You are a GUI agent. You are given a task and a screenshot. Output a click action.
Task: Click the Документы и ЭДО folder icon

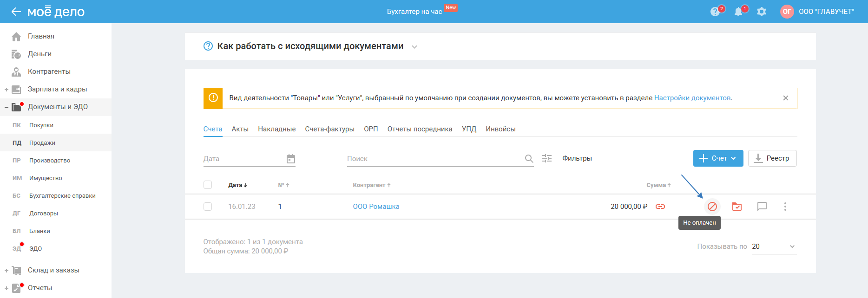[16, 107]
